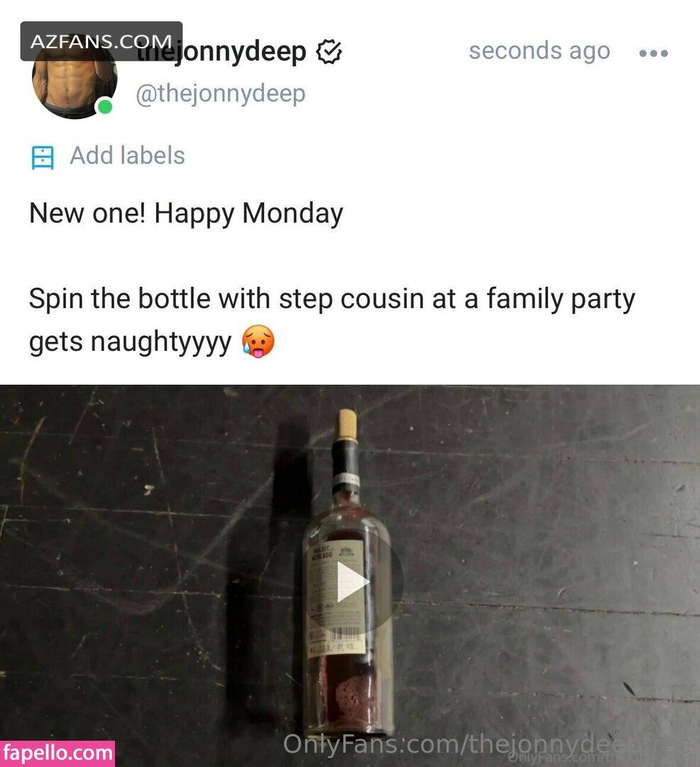Click the green online status dot

(104, 106)
